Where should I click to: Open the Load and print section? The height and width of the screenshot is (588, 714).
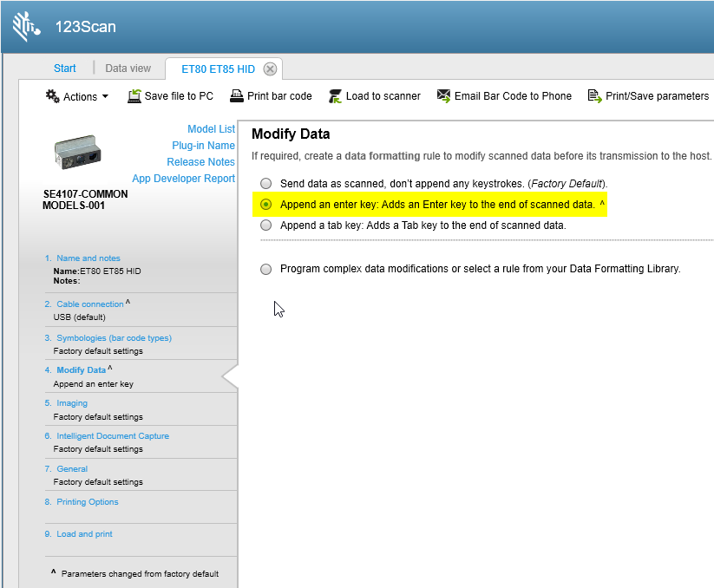82,533
